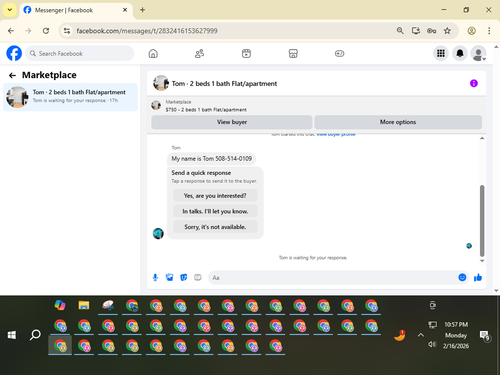The height and width of the screenshot is (375, 500).
Task: Open File Explorer from the taskbar
Action: (84, 305)
